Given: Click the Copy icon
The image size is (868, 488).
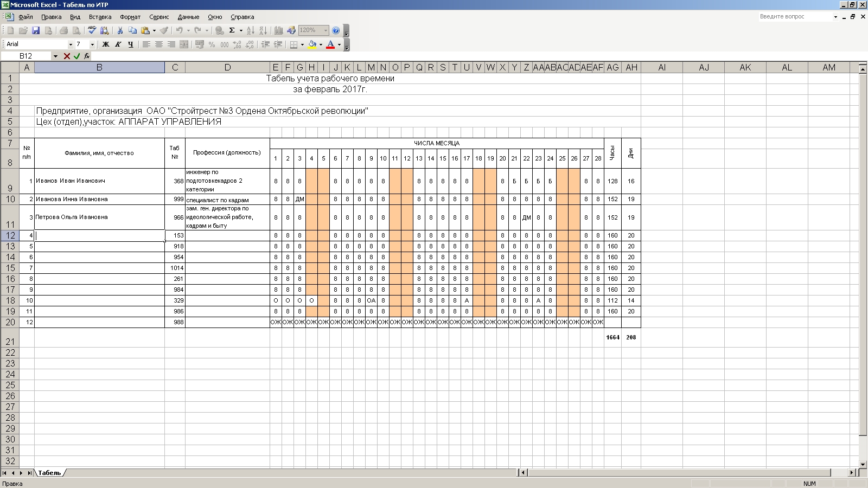Looking at the screenshot, I should (x=132, y=30).
